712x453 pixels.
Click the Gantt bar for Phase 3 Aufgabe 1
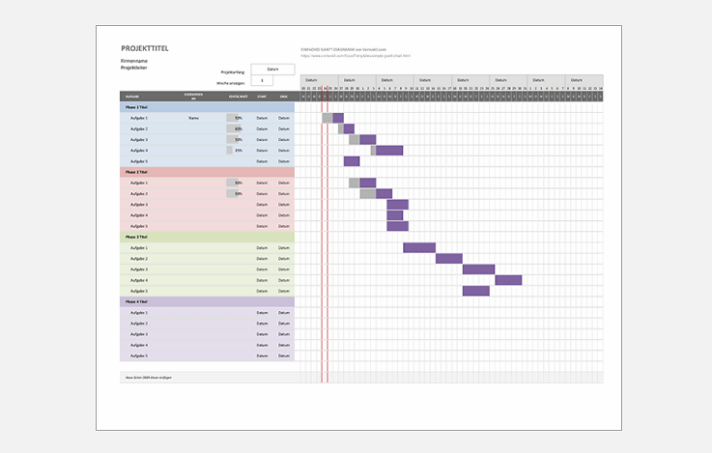pyautogui.click(x=419, y=248)
